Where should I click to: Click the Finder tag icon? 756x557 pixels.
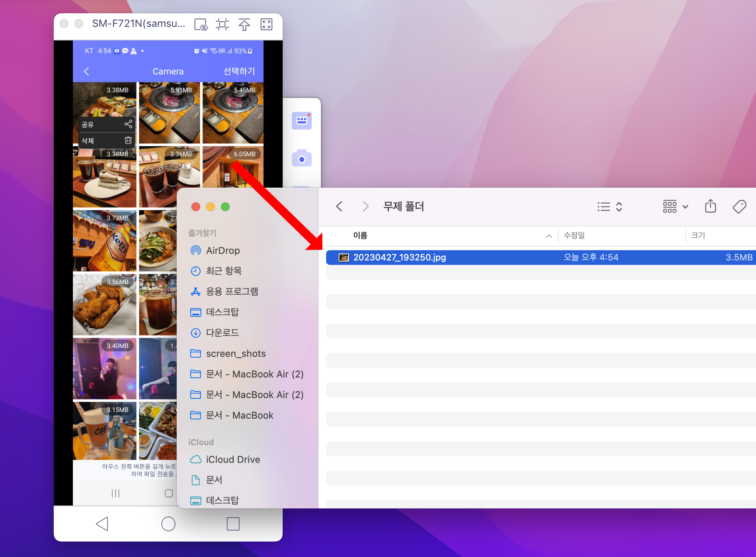coord(739,206)
